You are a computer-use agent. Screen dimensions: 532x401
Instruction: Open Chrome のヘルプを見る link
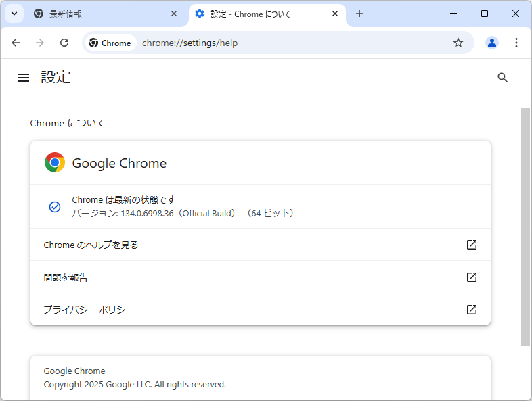261,245
